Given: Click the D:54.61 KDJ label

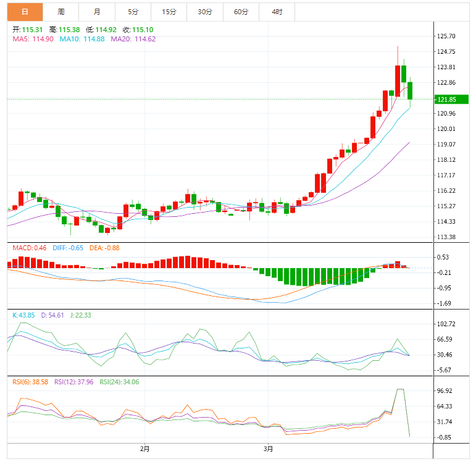Looking at the screenshot, I should coord(52,315).
